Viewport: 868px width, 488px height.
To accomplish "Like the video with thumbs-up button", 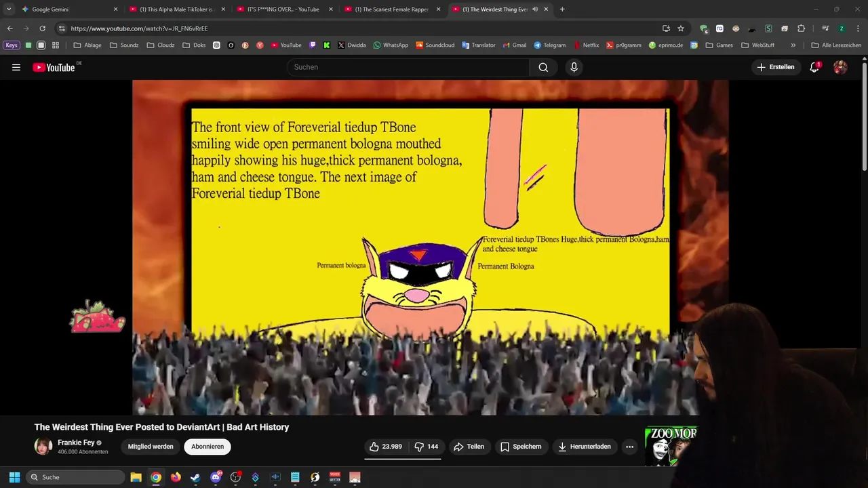I will [386, 447].
